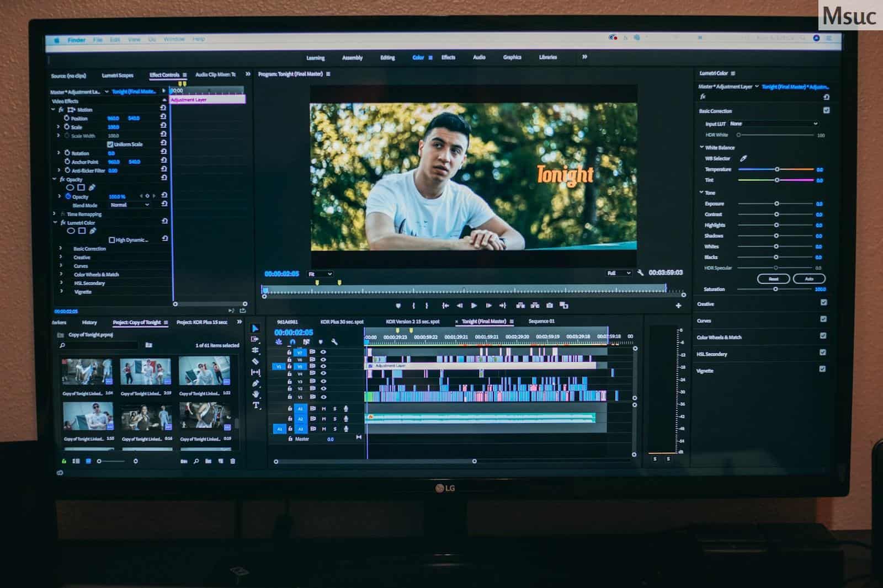Uncheck Uniform Scale checkbox

tap(110, 145)
